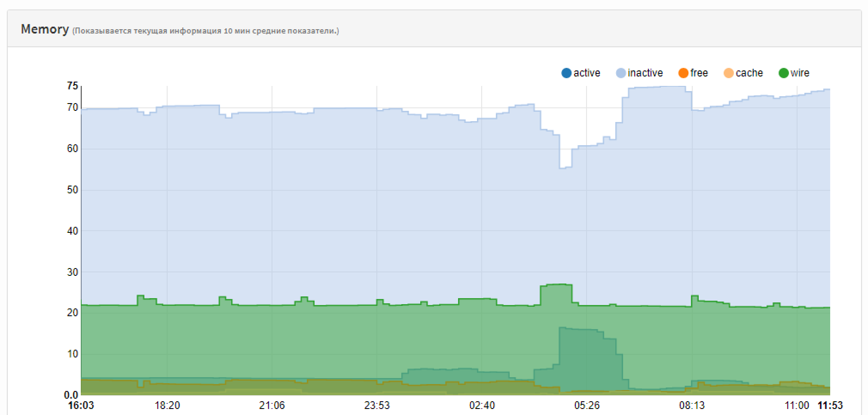
Task: Click the 70 y-axis value
Action: [x=73, y=107]
